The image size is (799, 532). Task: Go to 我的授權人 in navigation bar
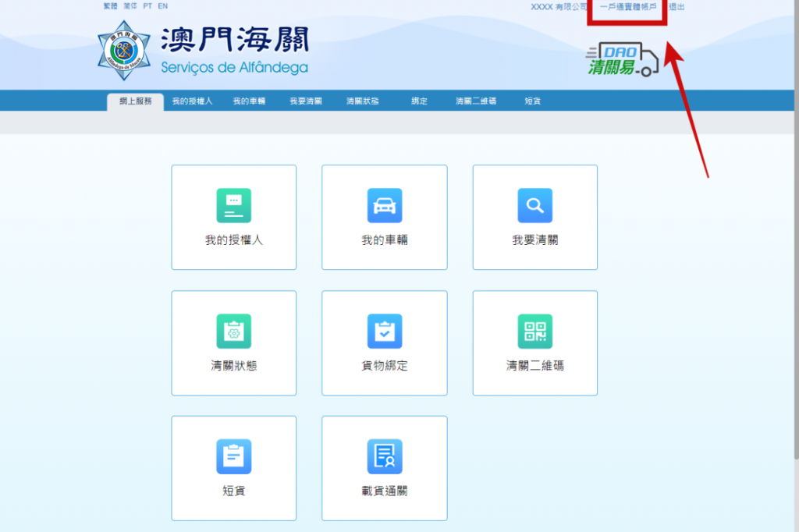[x=192, y=101]
